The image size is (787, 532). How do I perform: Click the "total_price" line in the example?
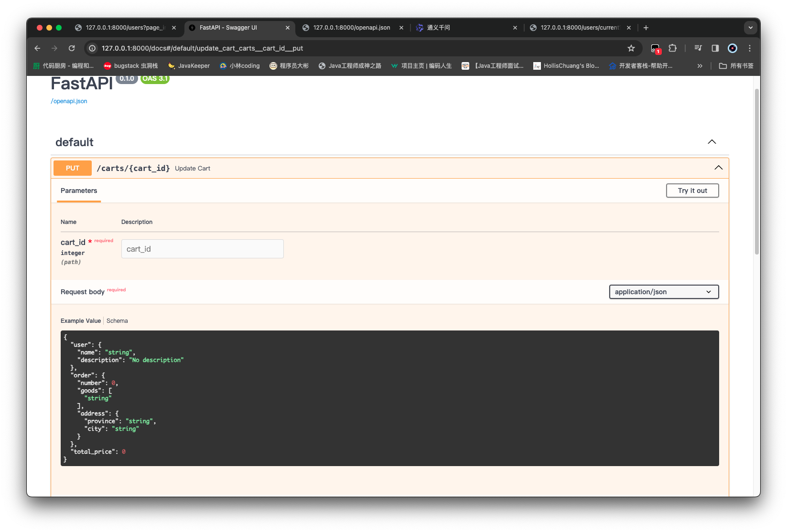click(x=98, y=452)
